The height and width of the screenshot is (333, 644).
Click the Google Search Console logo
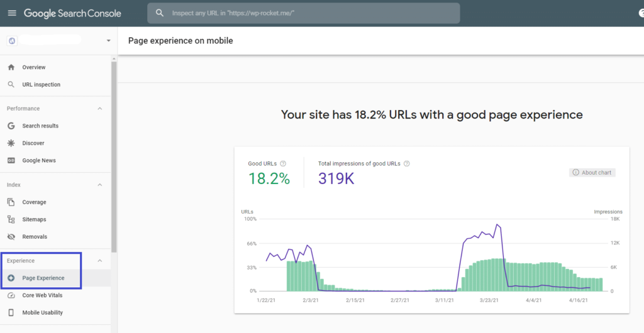pos(72,13)
